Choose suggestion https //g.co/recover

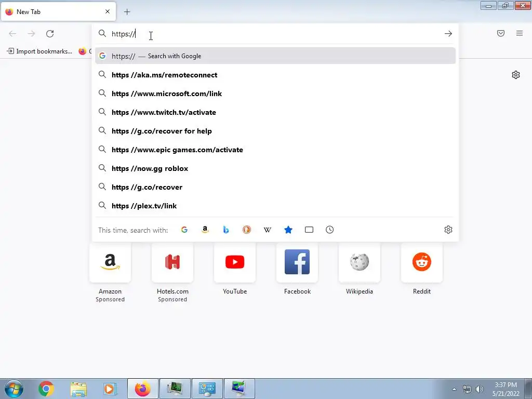tap(275, 187)
